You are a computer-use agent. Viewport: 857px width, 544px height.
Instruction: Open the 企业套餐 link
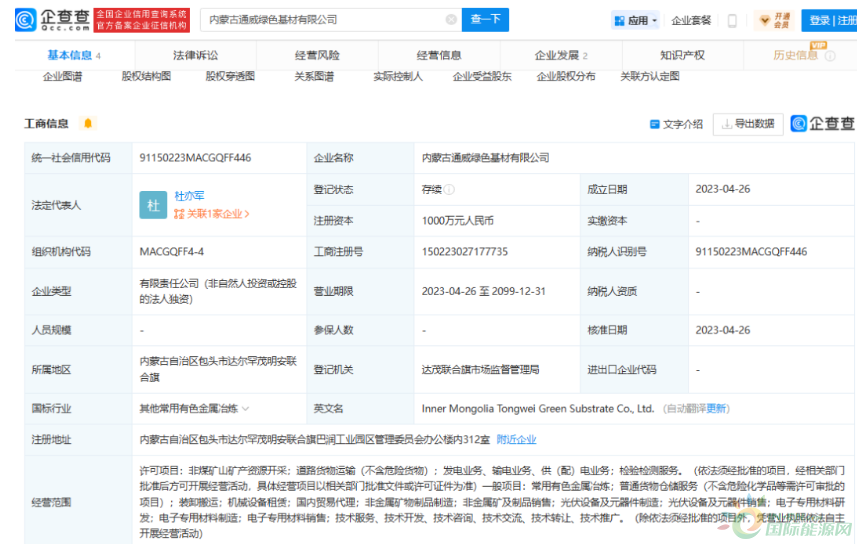click(x=691, y=21)
